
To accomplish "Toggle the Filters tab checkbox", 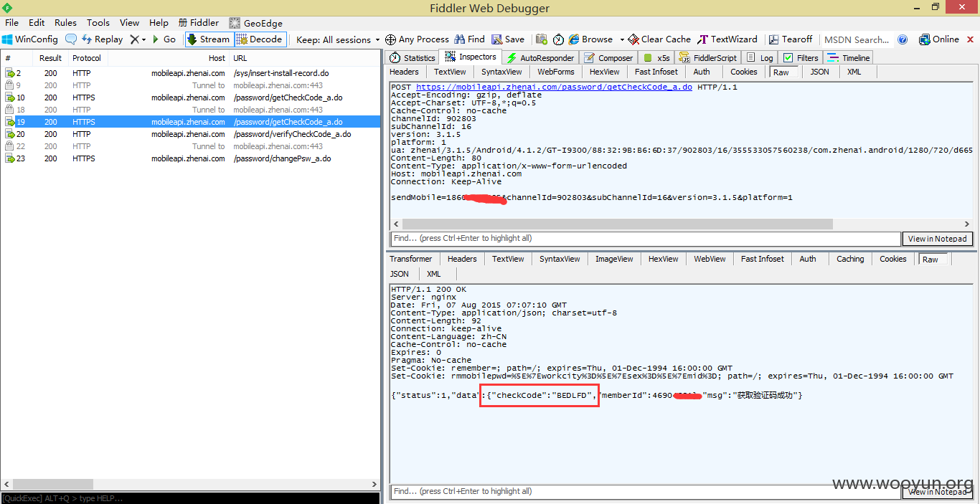I will (x=788, y=58).
